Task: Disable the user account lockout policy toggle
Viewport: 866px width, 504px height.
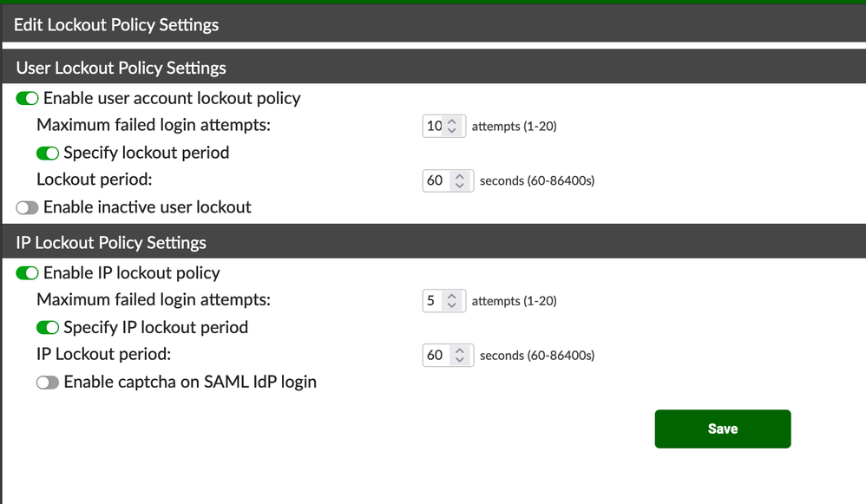Action: [27, 99]
